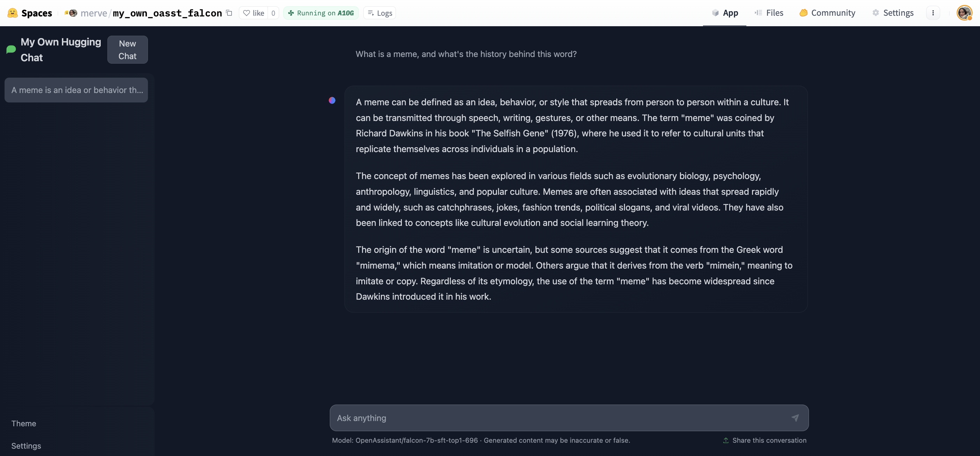Click the Hugging Face Spaces logo
The height and width of the screenshot is (456, 980).
point(13,13)
